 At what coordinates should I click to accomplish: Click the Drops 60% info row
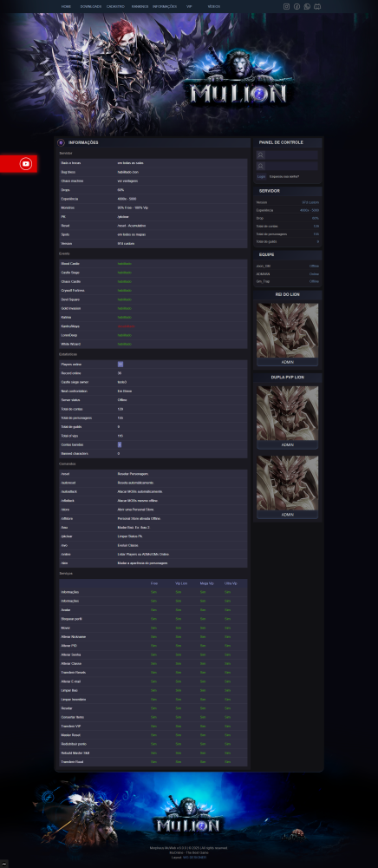153,190
